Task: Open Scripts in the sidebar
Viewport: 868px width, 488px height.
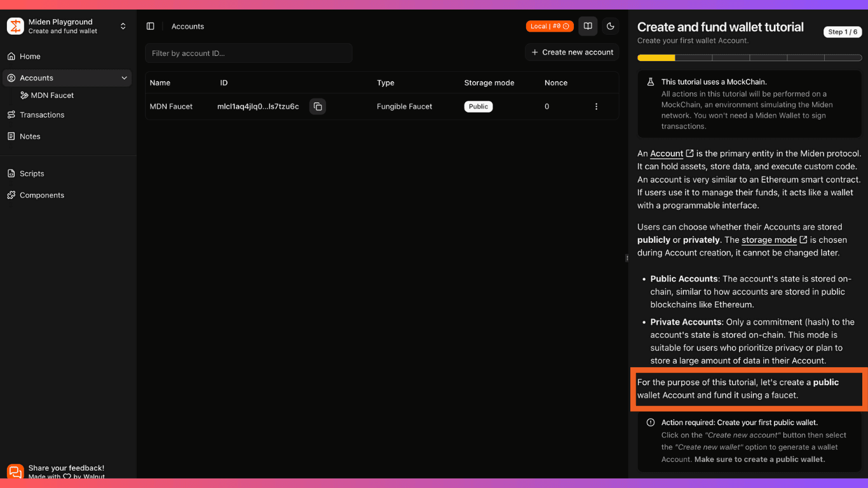Action: [68, 173]
